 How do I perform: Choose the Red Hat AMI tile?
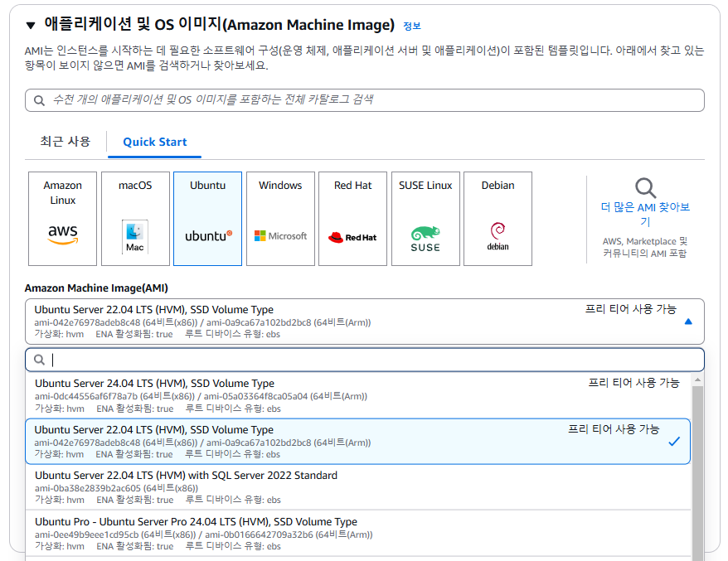[353, 219]
